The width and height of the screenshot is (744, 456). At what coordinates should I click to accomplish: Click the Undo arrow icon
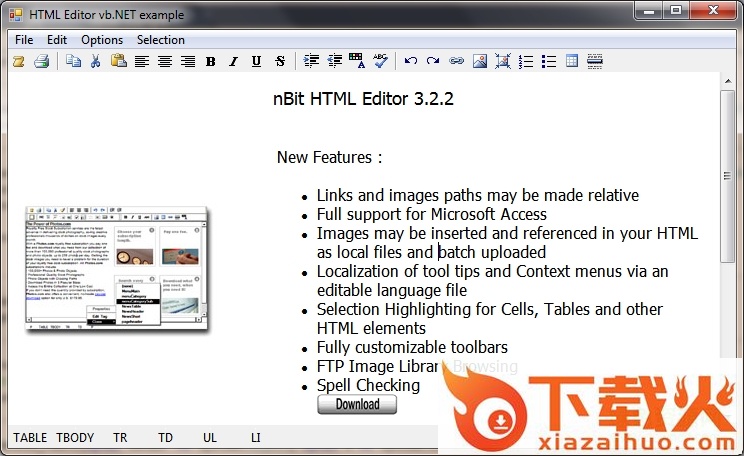tap(410, 62)
